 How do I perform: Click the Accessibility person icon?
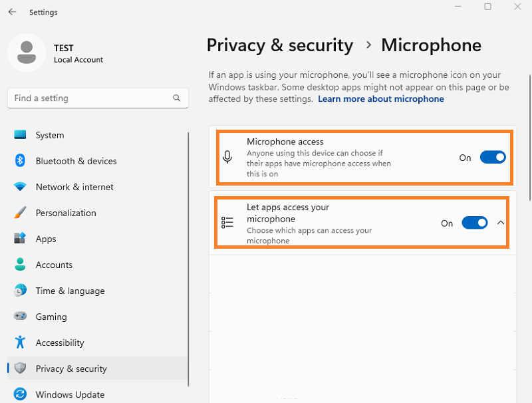[20, 342]
